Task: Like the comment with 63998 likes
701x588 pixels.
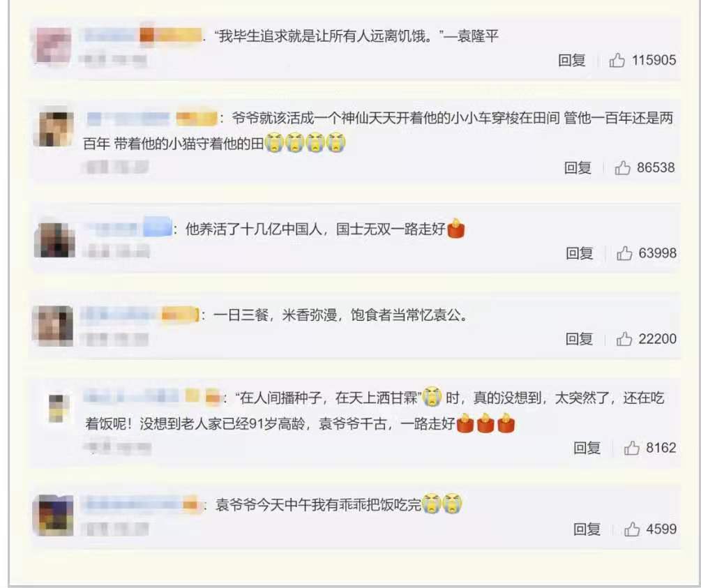Action: [x=624, y=253]
